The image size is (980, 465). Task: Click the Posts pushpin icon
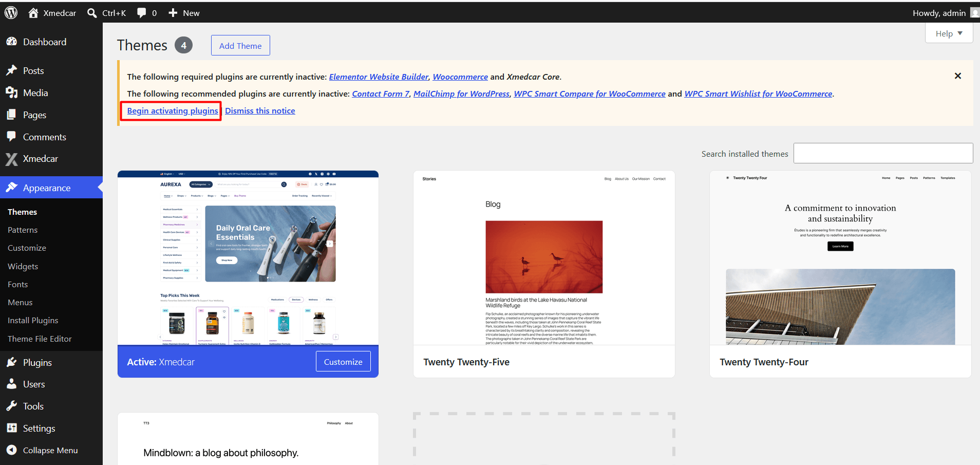(x=12, y=70)
